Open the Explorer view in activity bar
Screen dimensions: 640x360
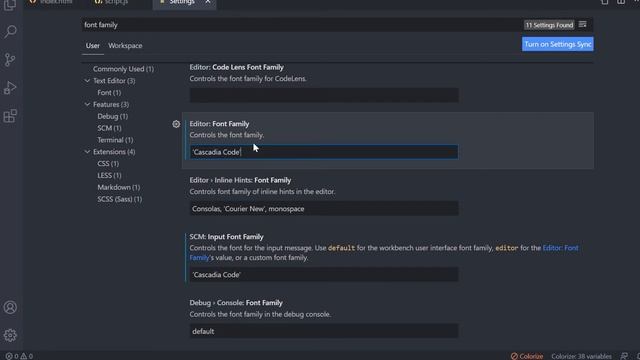point(10,5)
